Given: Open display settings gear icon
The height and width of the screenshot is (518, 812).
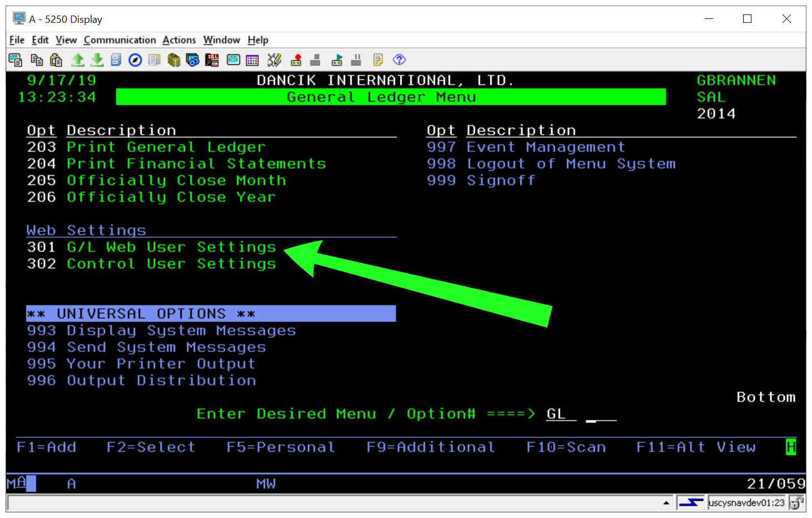Looking at the screenshot, I should 193,60.
